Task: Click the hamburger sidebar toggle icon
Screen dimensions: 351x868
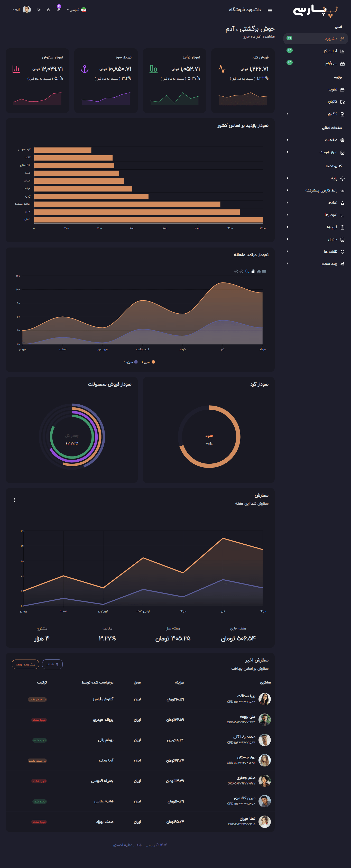Action: (x=270, y=11)
